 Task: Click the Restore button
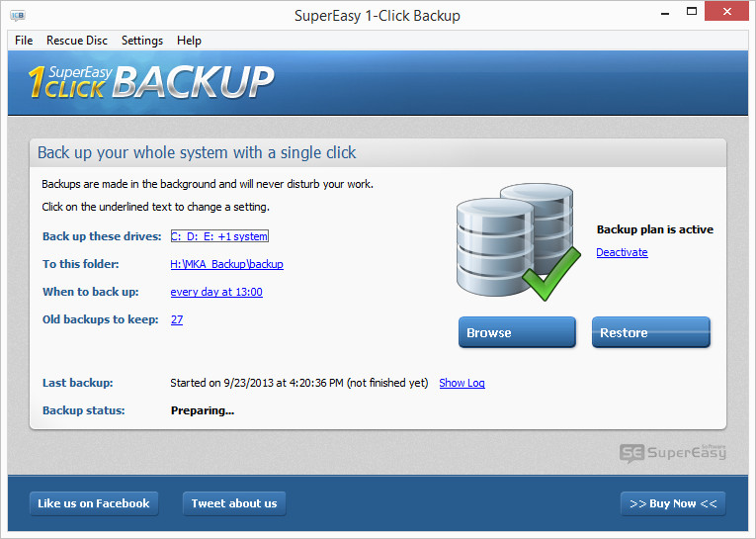coord(651,332)
